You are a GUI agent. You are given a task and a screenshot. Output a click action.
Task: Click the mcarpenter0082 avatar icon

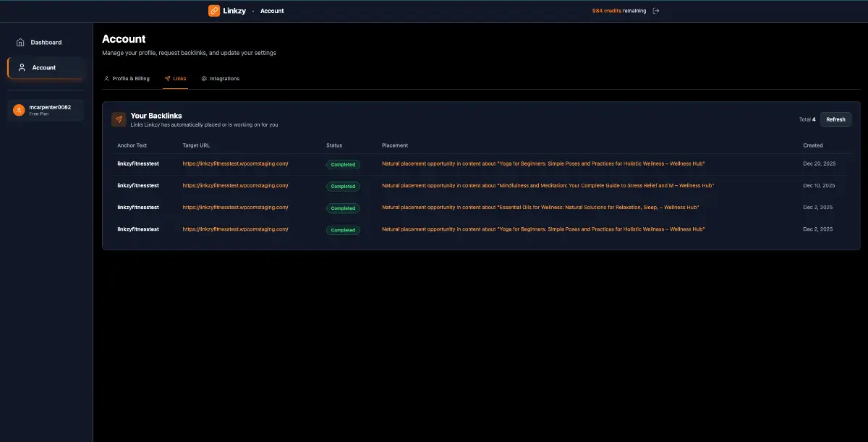pyautogui.click(x=19, y=110)
